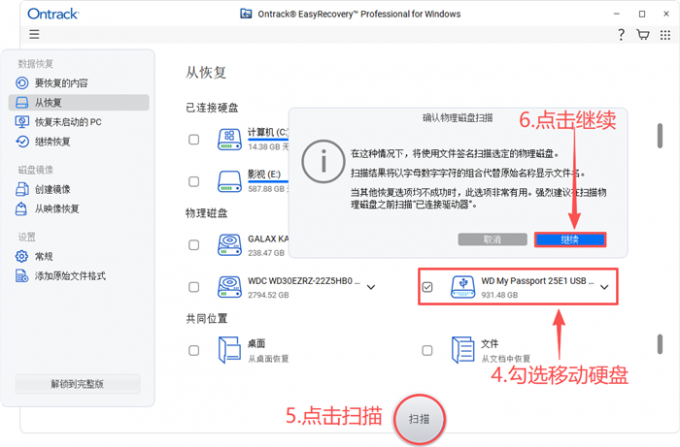Click the 桌面 location icon
This screenshot has height=447, width=680.
229,350
